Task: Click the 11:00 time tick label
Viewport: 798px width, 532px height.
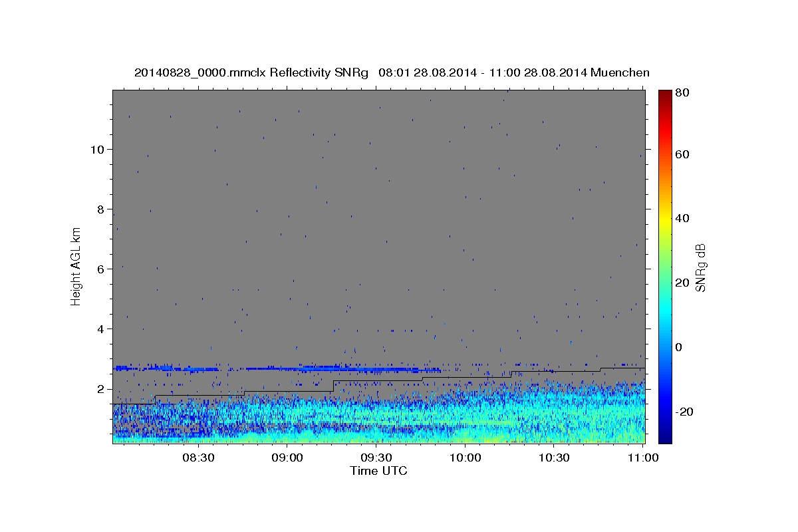Action: 642,458
